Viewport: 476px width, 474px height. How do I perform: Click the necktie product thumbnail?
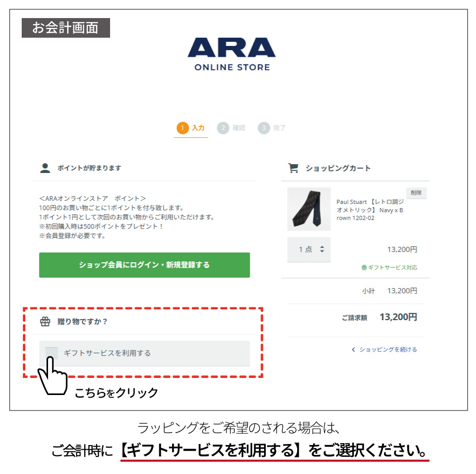point(309,209)
